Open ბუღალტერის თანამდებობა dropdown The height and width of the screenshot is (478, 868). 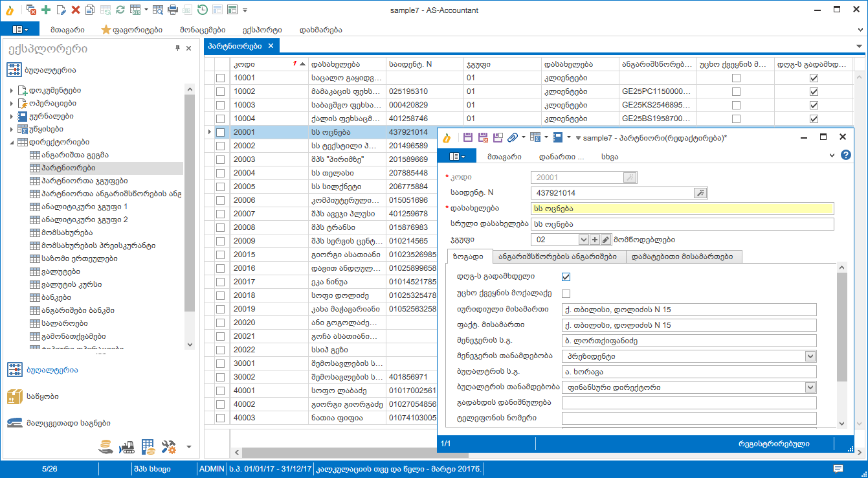810,387
